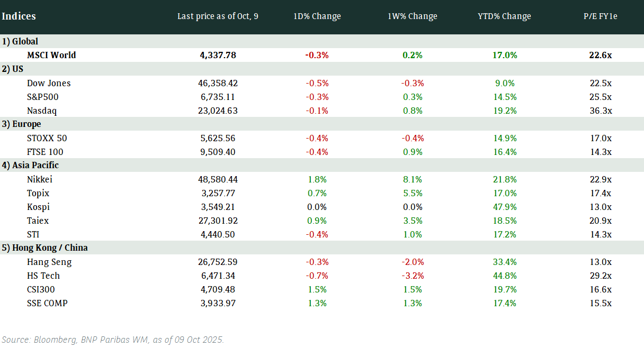The image size is (644, 348).
Task: Select the Last price column header
Action: coord(218,16)
